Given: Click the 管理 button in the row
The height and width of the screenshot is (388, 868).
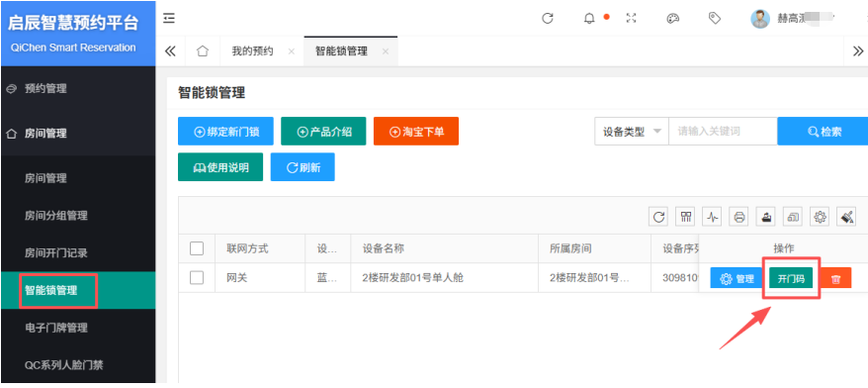Looking at the screenshot, I should (738, 279).
